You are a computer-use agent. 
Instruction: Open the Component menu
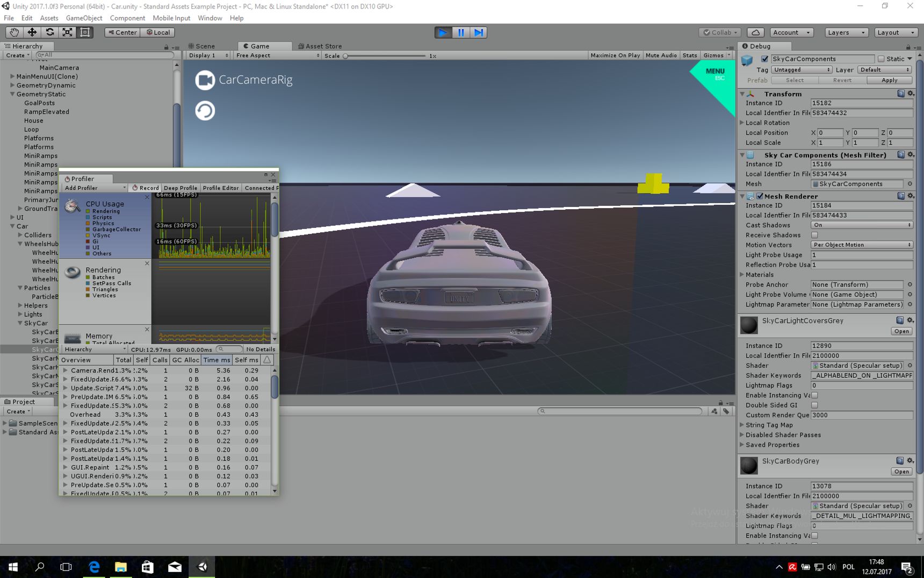click(x=127, y=18)
